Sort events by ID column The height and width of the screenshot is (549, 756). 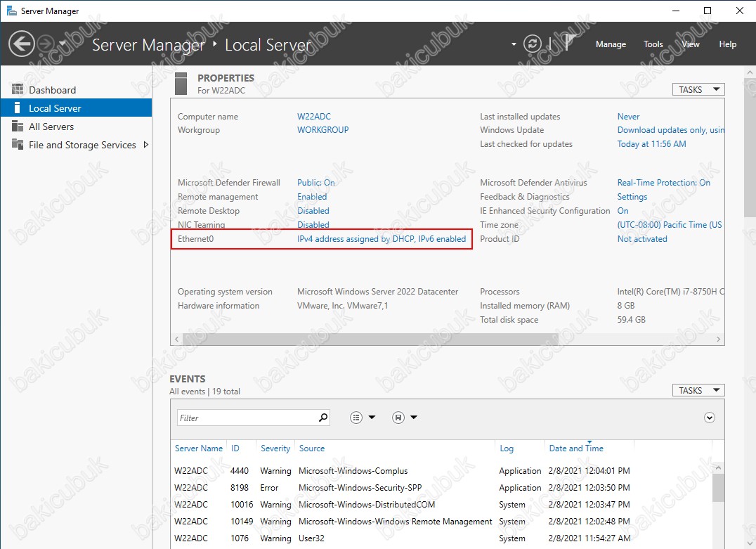235,448
